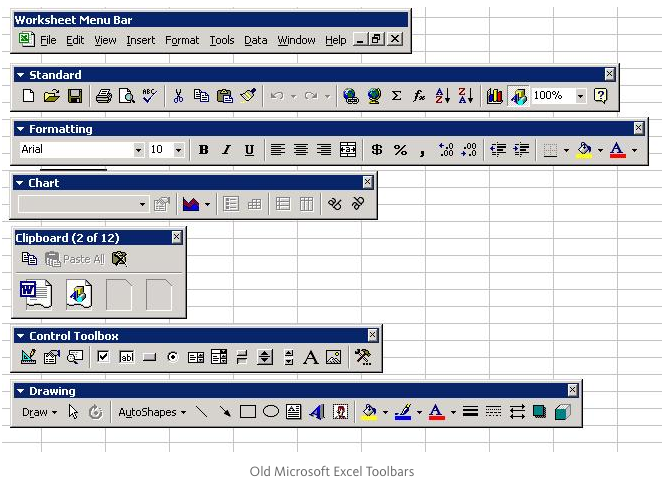This screenshot has height=485, width=667.
Task: Sort descending with the Z-A icon
Action: point(466,96)
